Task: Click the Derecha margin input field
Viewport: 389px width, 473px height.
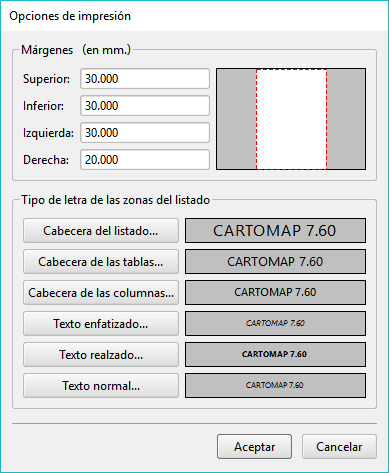Action: (x=145, y=160)
